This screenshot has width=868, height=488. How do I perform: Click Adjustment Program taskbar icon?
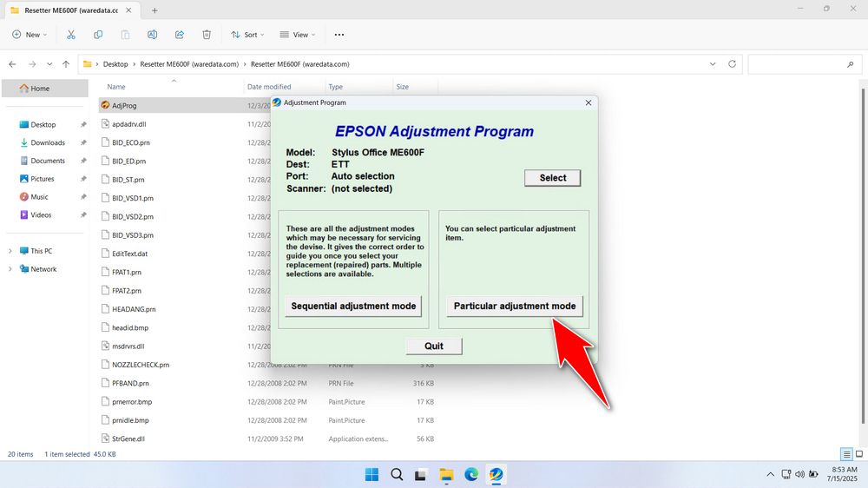point(496,475)
